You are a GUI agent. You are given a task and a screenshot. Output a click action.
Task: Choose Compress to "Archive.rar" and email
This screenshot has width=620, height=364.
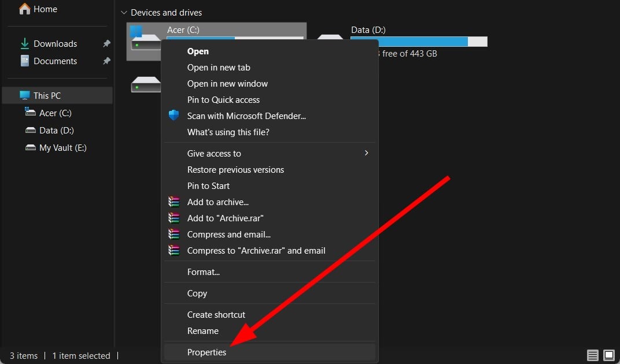click(270, 251)
